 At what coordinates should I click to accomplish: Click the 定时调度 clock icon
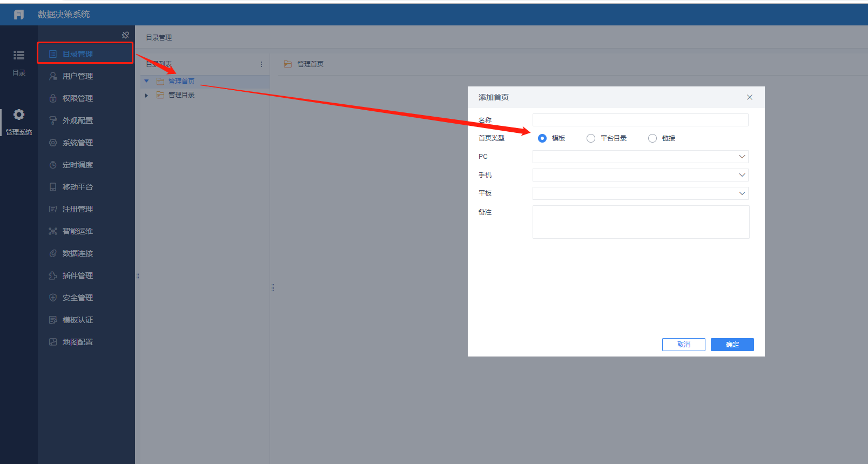tap(53, 165)
